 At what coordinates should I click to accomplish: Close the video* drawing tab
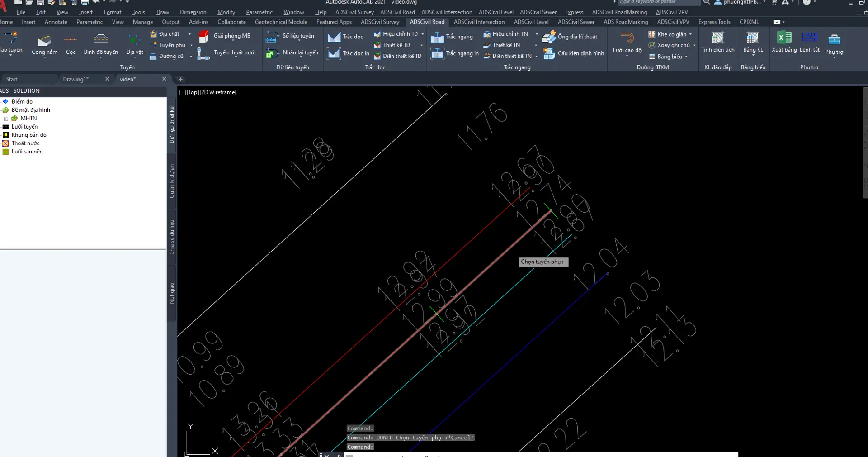164,79
